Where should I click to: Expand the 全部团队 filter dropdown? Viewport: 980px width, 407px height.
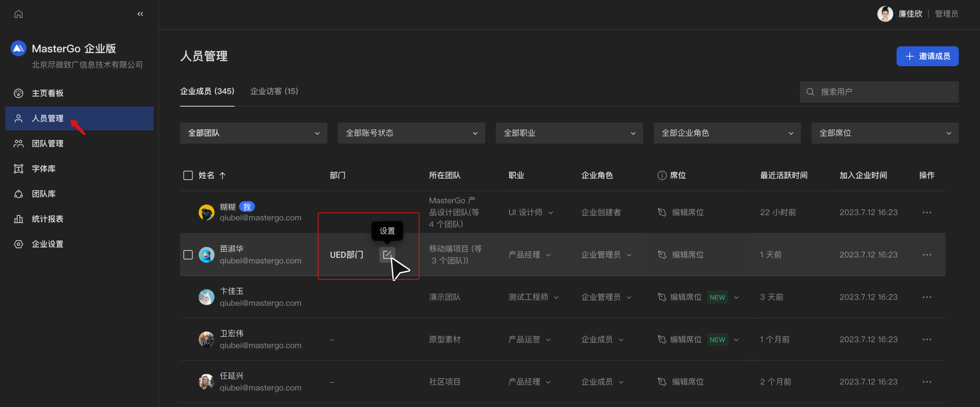(x=253, y=133)
